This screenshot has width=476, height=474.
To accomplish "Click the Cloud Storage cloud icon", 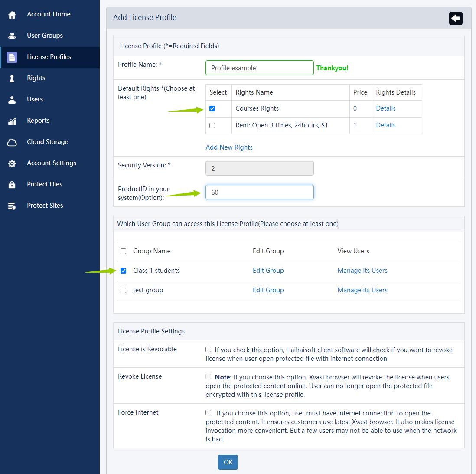I will [12, 142].
